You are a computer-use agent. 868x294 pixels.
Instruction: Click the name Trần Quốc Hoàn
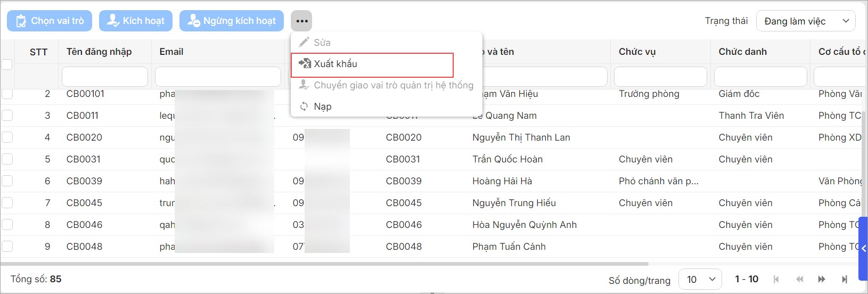coord(507,159)
